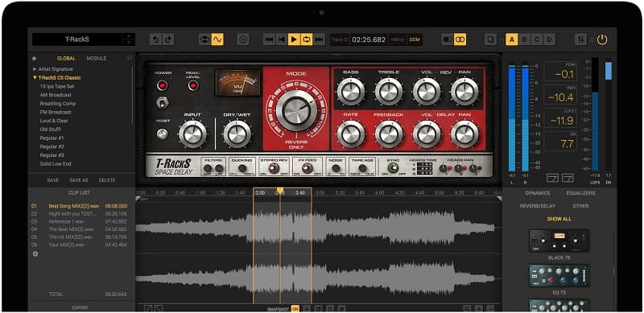
Task: Select snapshot slot C
Action: [x=536, y=39]
